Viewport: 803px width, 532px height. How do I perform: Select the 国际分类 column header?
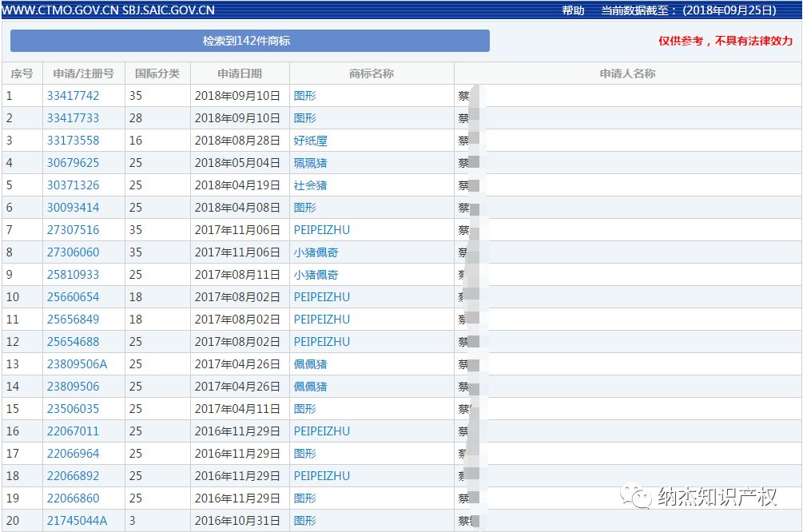click(157, 73)
